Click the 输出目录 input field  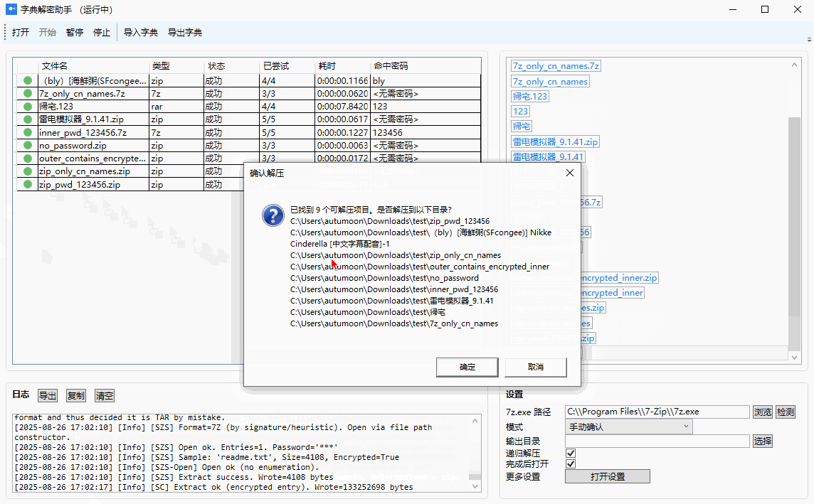[x=657, y=441]
